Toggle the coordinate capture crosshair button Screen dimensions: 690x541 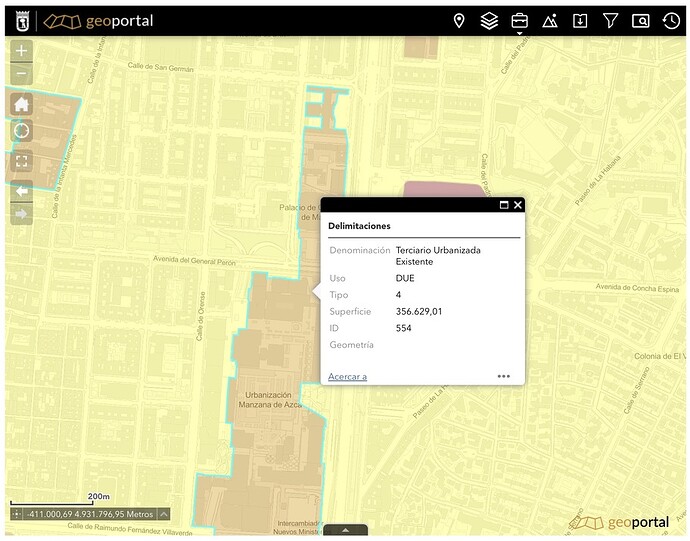pos(16,514)
